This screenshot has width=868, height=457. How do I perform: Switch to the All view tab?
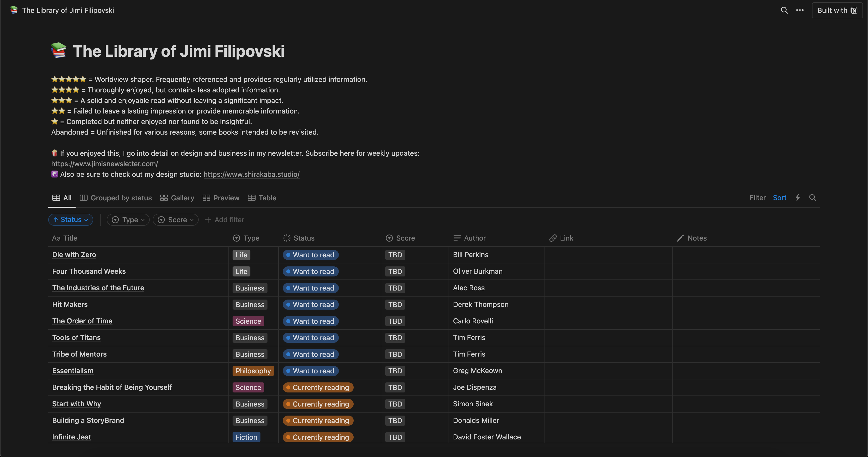pyautogui.click(x=62, y=198)
